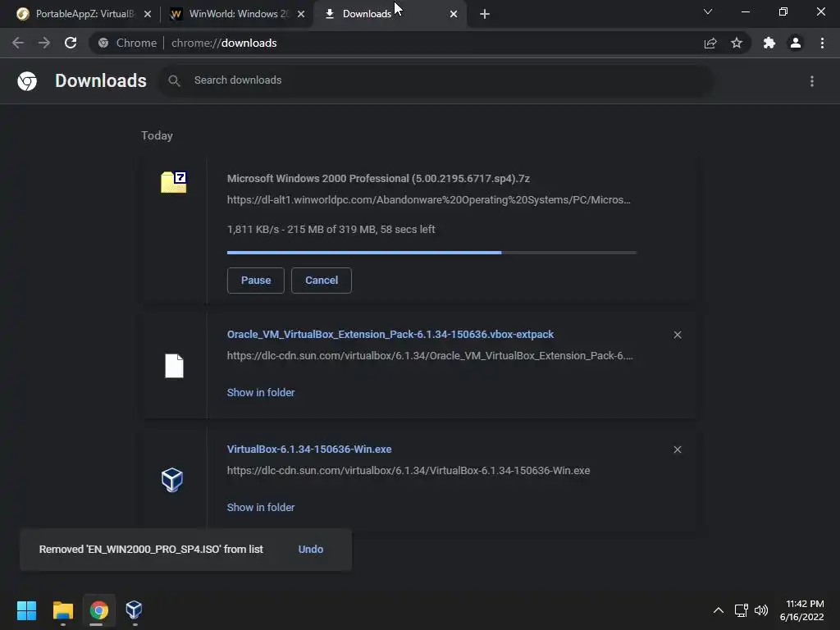
Task: Click the blank file icon of the Extension Pack
Action: click(x=174, y=366)
